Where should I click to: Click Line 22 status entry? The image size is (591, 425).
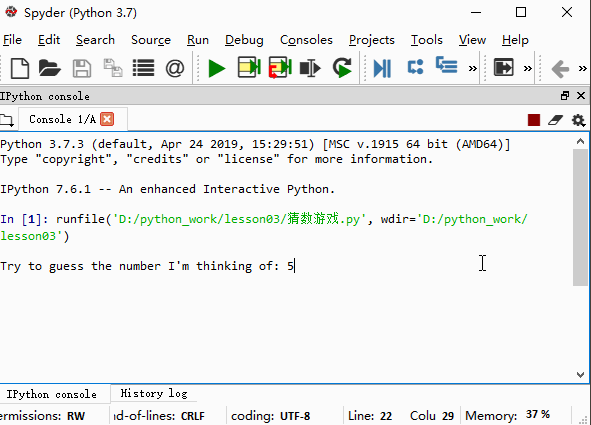click(370, 416)
